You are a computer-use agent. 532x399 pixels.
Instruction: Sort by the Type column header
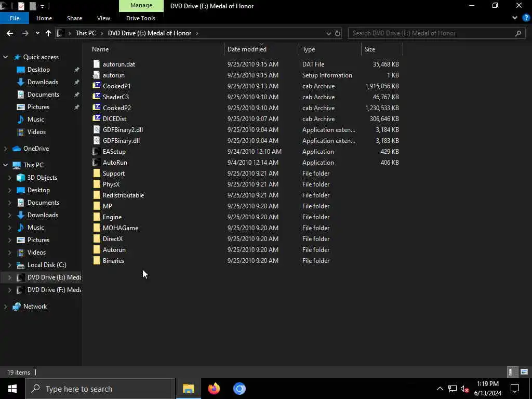click(x=309, y=49)
